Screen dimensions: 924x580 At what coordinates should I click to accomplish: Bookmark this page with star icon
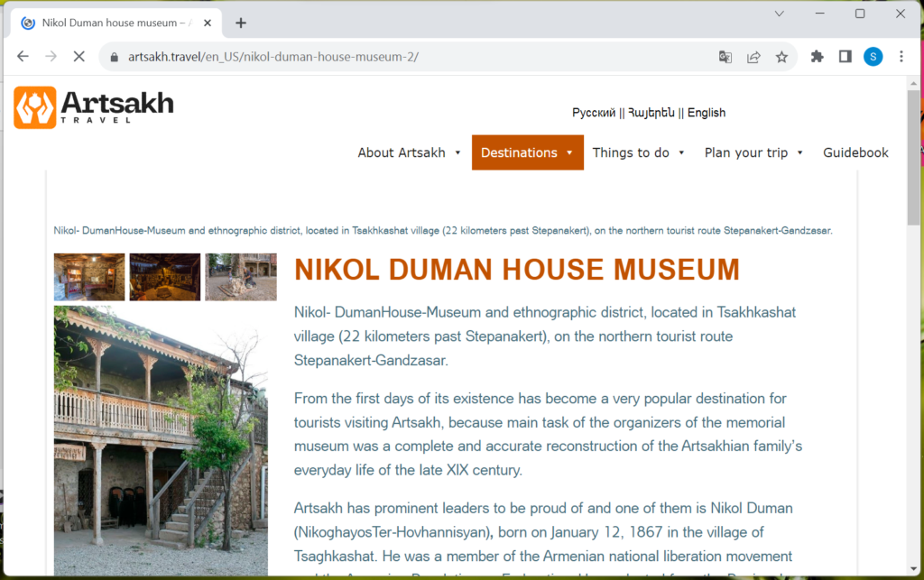[781, 57]
